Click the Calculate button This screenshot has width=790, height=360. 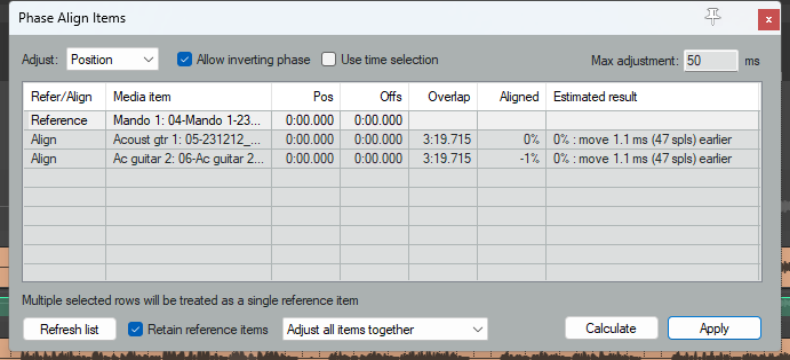611,328
